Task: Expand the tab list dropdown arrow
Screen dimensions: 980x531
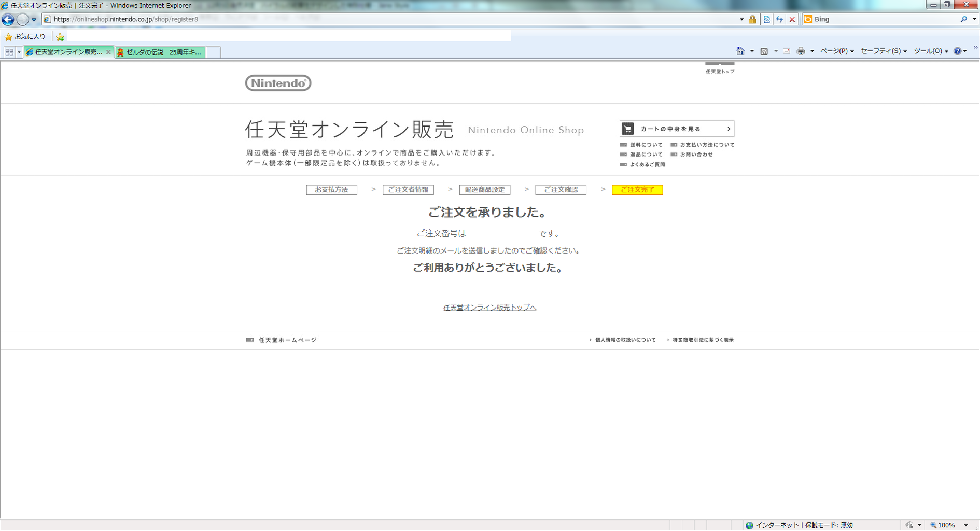Action: pos(19,52)
